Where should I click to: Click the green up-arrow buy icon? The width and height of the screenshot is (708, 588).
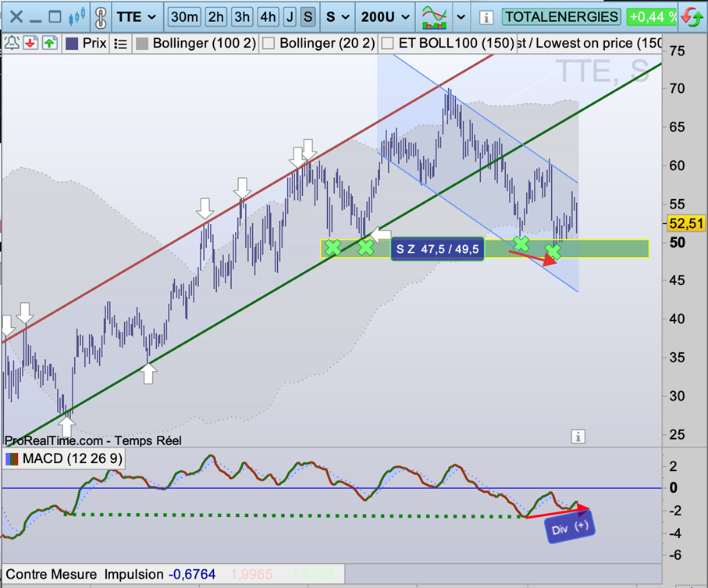50,44
